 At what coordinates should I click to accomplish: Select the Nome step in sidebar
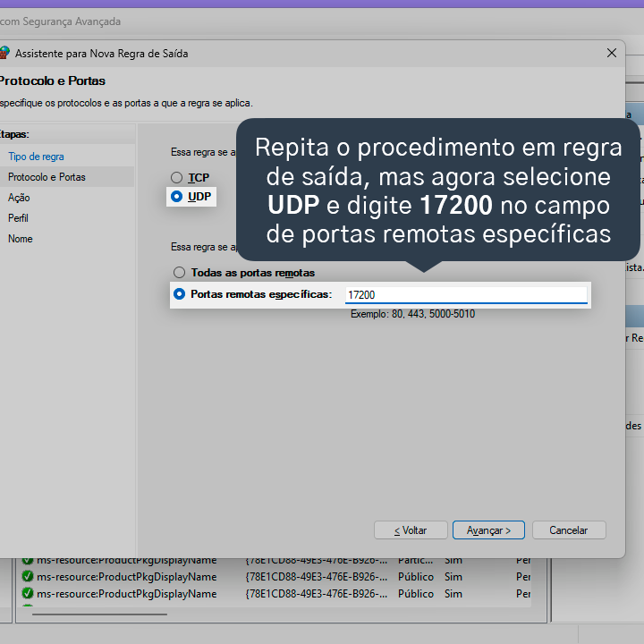point(20,239)
